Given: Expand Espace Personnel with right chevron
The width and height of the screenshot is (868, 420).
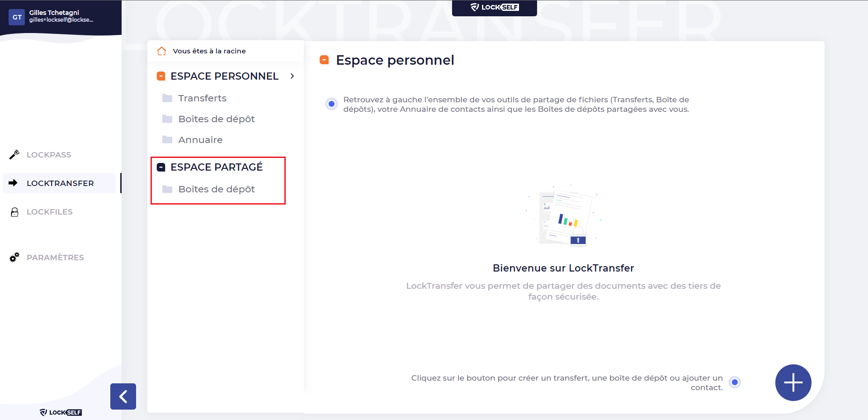Looking at the screenshot, I should point(292,76).
